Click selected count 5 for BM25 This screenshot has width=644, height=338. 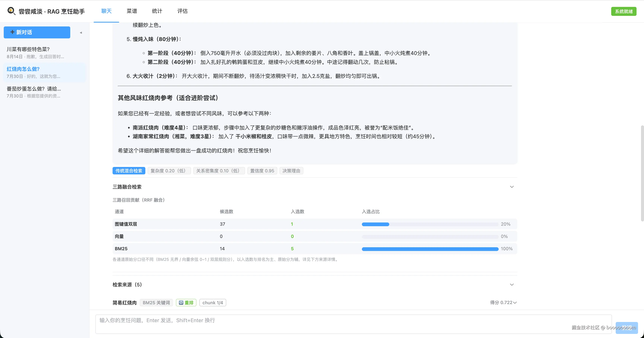coord(292,249)
